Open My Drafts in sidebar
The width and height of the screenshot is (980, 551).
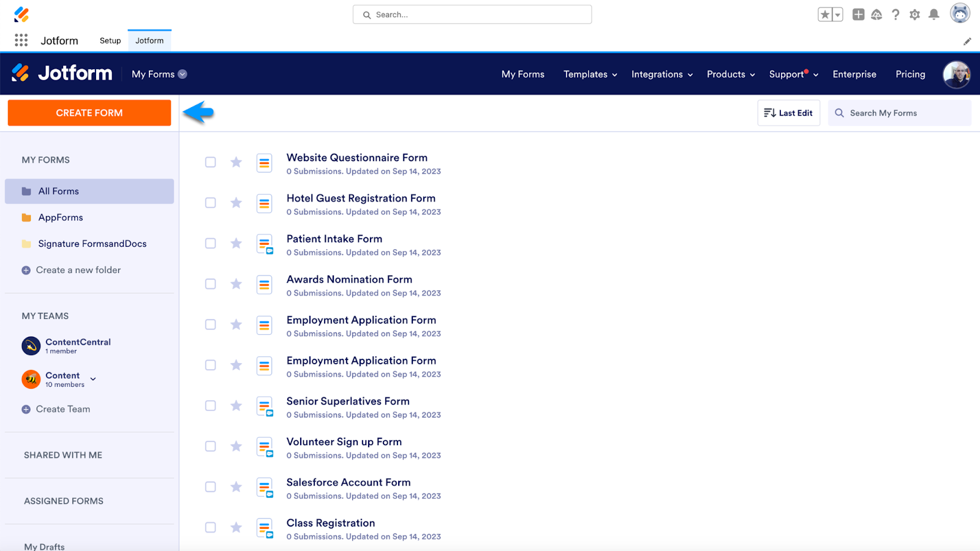(44, 546)
